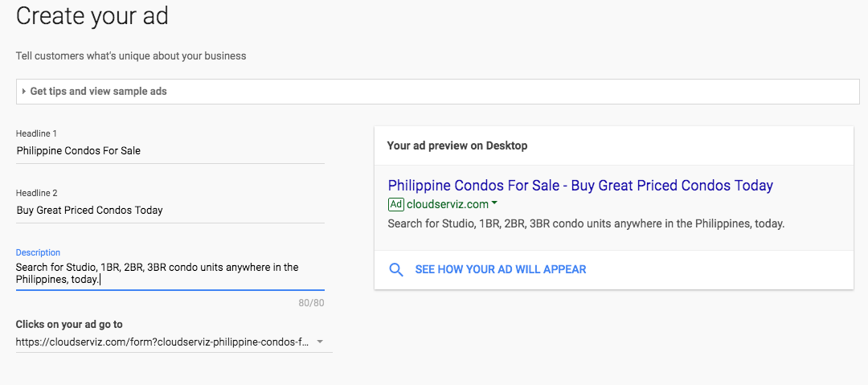Expand the tips triangle beside Get tips
This screenshot has width=868, height=385.
(x=24, y=92)
